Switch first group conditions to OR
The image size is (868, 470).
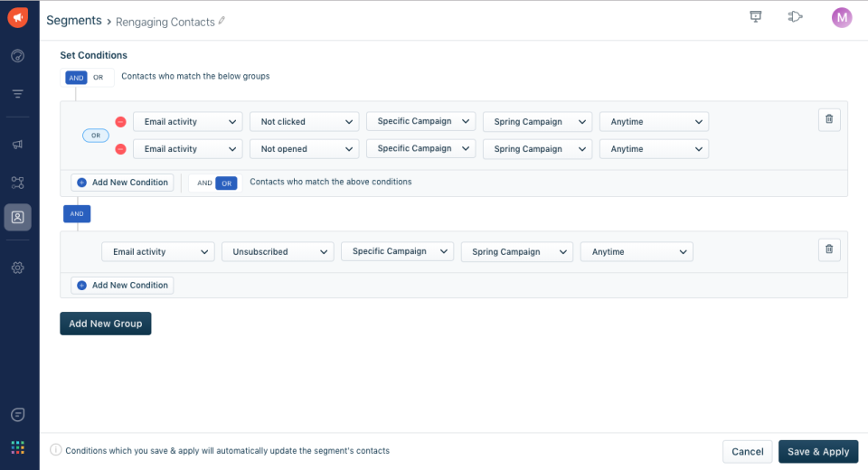226,183
